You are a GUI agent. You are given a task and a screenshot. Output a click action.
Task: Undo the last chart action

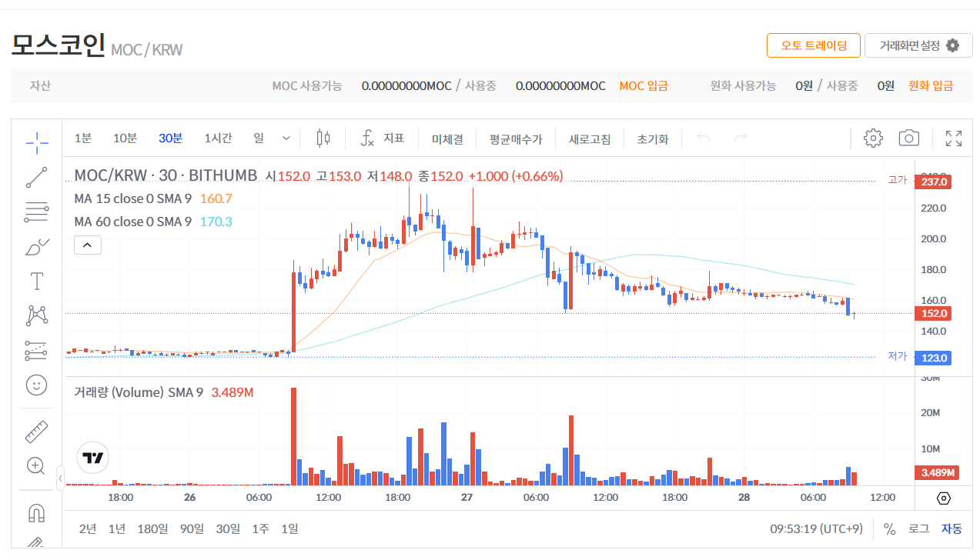[703, 138]
